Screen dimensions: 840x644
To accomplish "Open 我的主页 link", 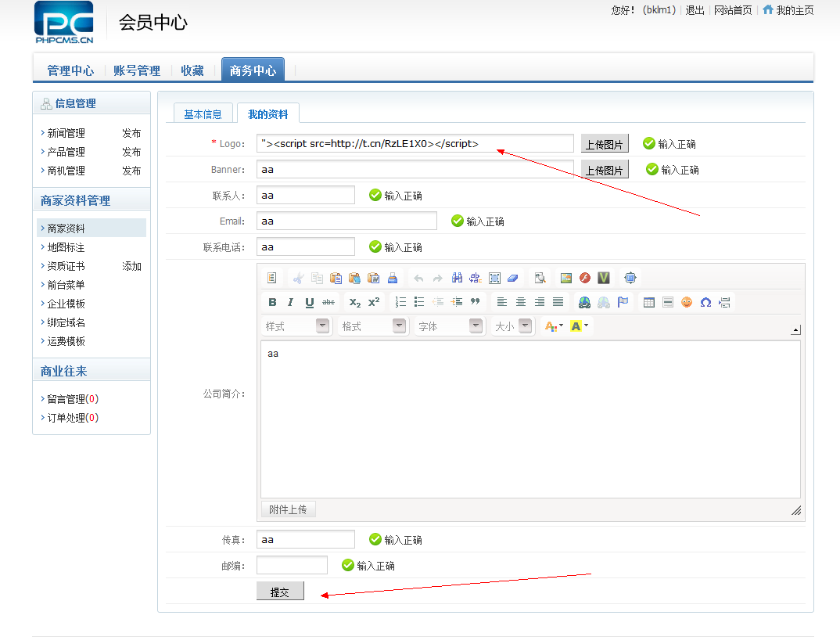I will (788, 10).
